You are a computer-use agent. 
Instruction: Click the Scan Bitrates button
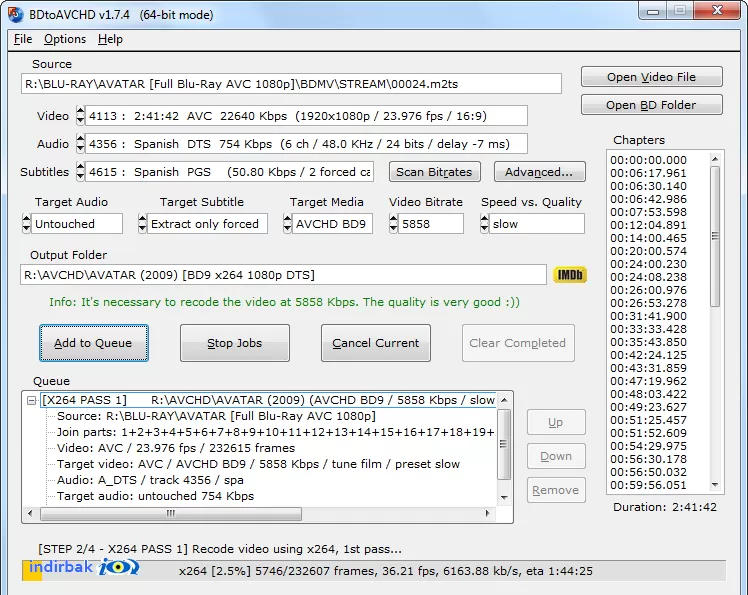point(434,172)
